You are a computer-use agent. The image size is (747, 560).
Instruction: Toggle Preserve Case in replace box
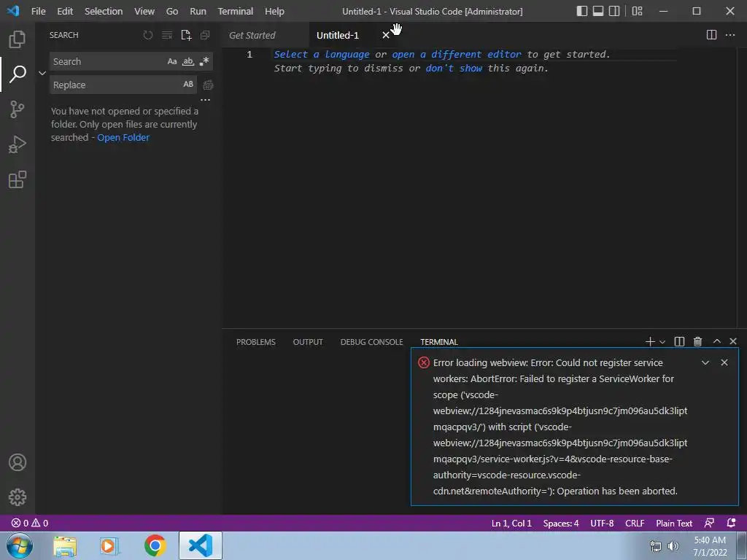(x=188, y=85)
